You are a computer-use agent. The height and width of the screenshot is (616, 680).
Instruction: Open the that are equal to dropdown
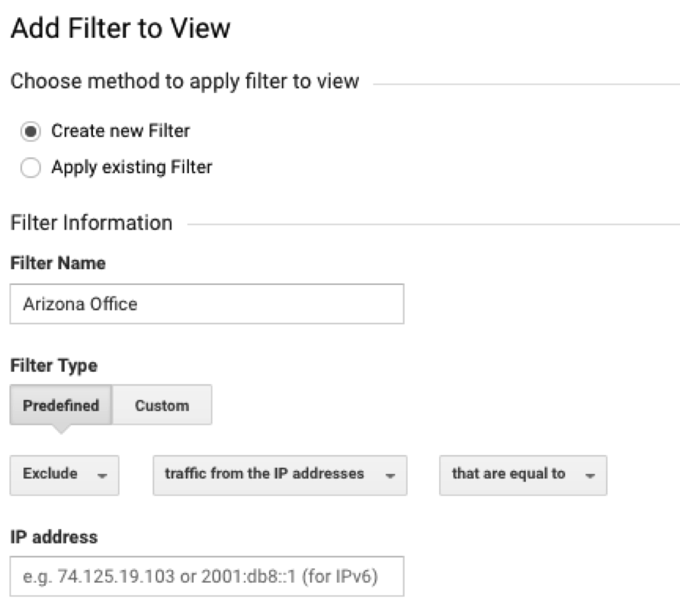522,475
